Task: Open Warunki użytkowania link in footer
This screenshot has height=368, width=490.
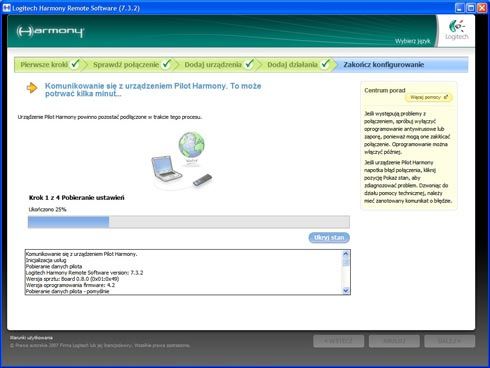Action: pos(31,338)
